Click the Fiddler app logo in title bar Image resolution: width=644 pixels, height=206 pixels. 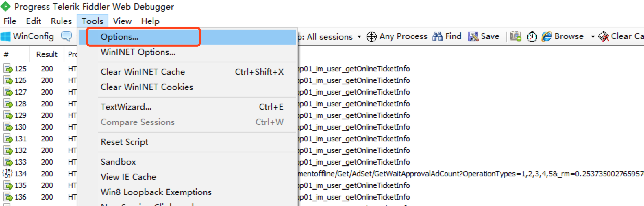[6, 6]
